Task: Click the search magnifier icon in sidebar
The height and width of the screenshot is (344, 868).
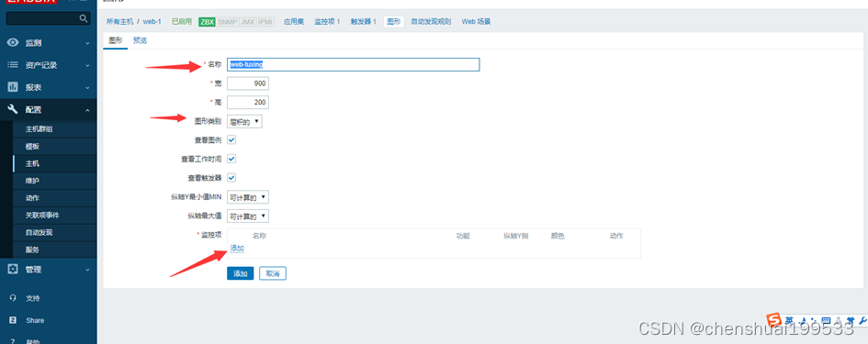Action: (83, 18)
